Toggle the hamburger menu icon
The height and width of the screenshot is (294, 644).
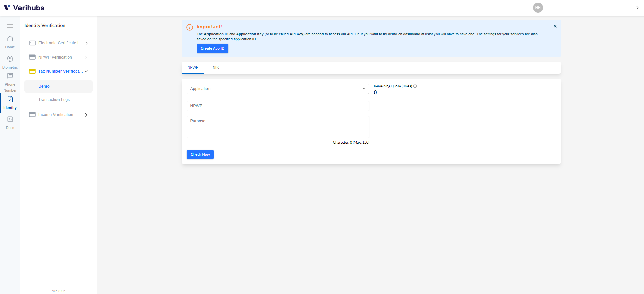10,26
